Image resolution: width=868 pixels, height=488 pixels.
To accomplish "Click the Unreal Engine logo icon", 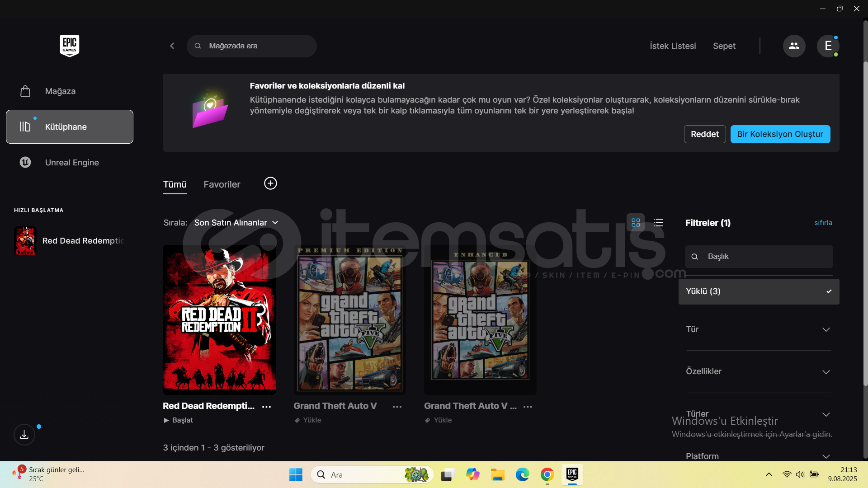I will pyautogui.click(x=25, y=162).
